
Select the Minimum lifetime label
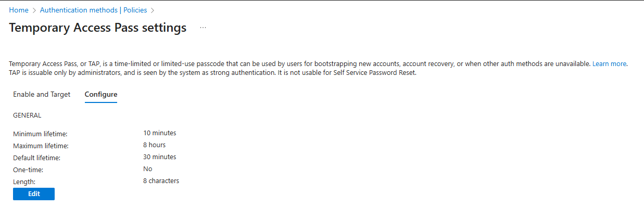(x=40, y=134)
